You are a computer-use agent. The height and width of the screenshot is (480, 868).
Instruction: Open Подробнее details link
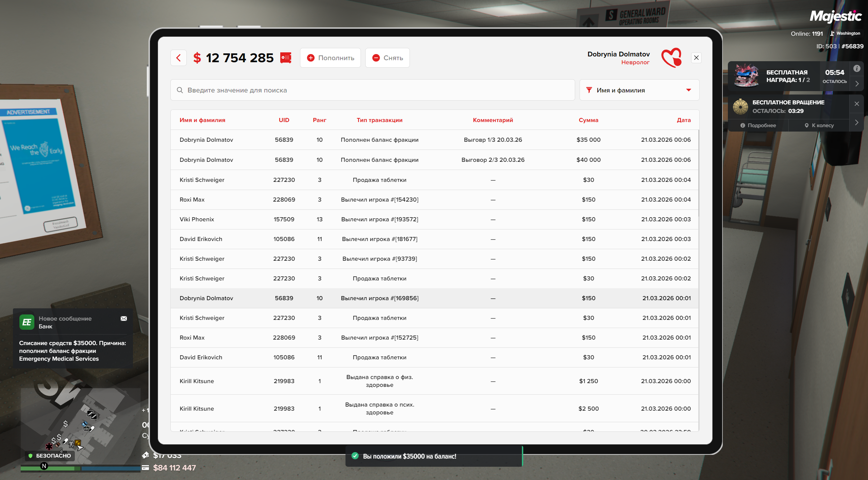click(758, 125)
